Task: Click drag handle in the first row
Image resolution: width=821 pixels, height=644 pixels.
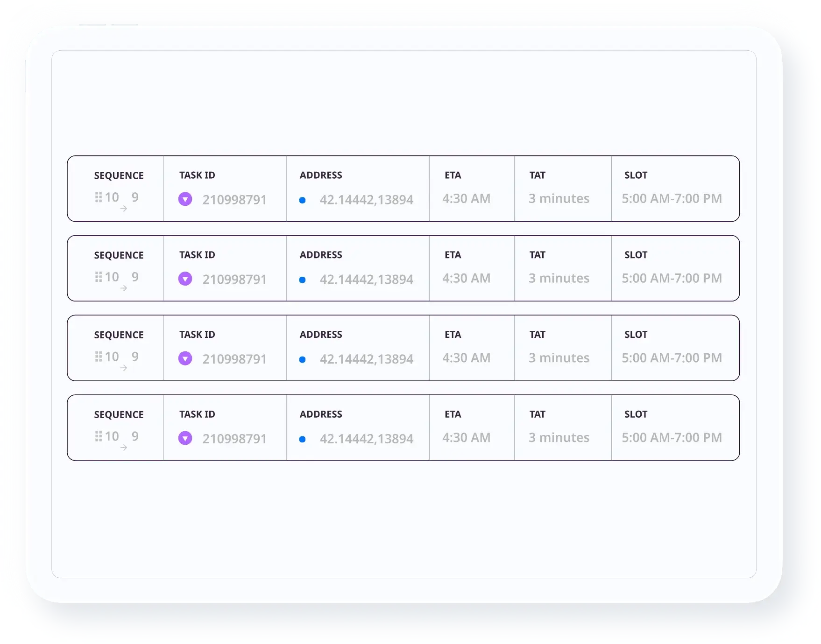Action: pyautogui.click(x=99, y=197)
